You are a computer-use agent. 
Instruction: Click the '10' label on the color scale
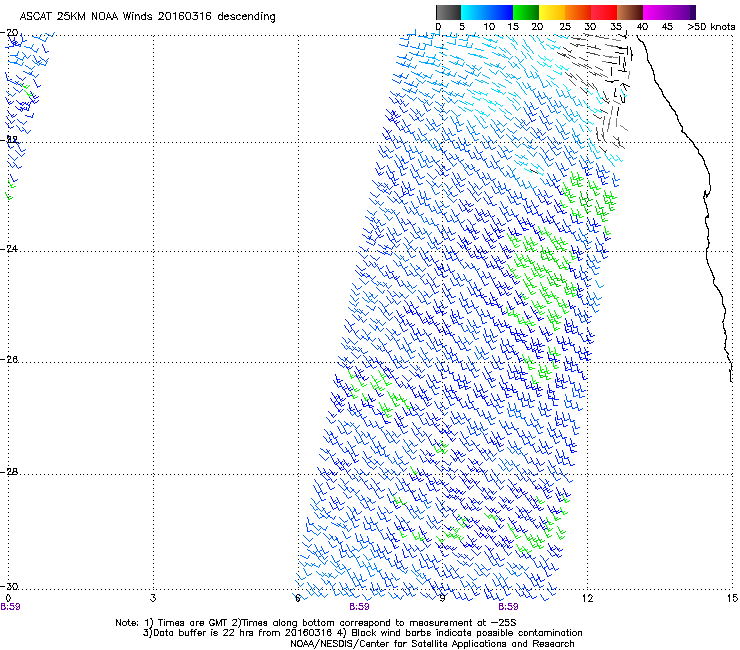coord(489,26)
